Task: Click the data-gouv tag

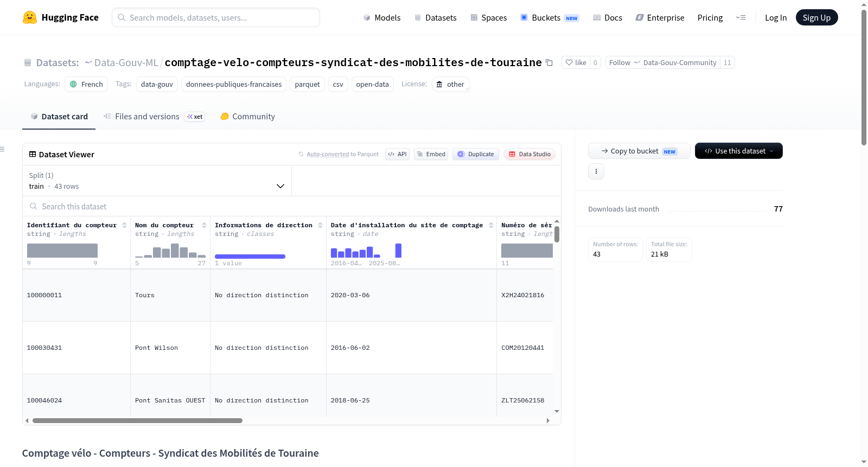Action: (x=157, y=84)
